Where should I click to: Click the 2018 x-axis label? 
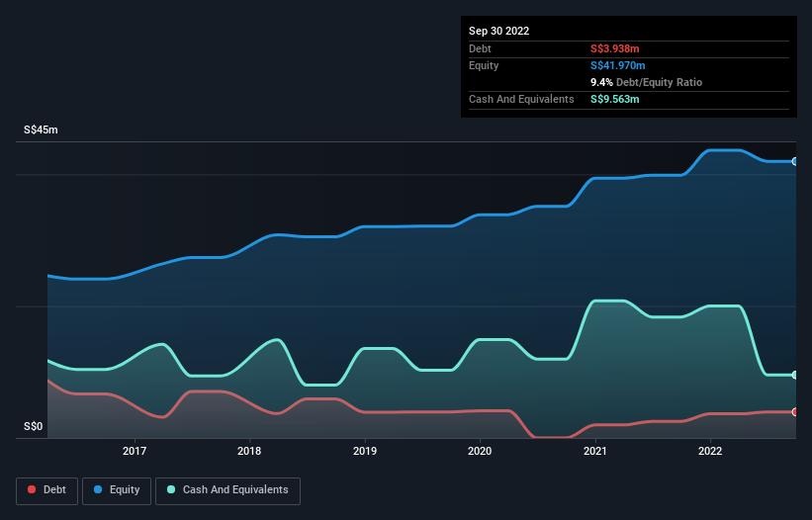tap(249, 451)
